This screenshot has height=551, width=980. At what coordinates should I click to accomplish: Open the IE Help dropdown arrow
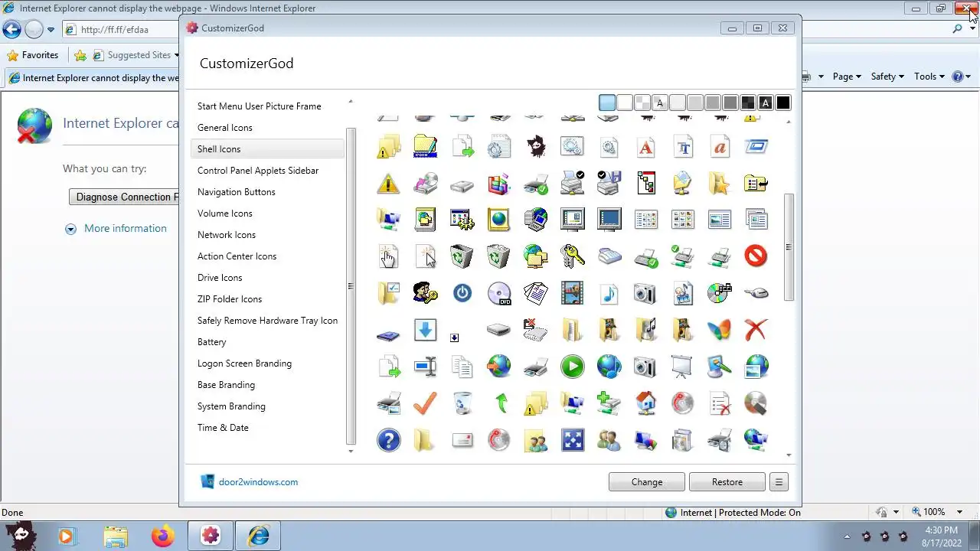click(x=969, y=77)
